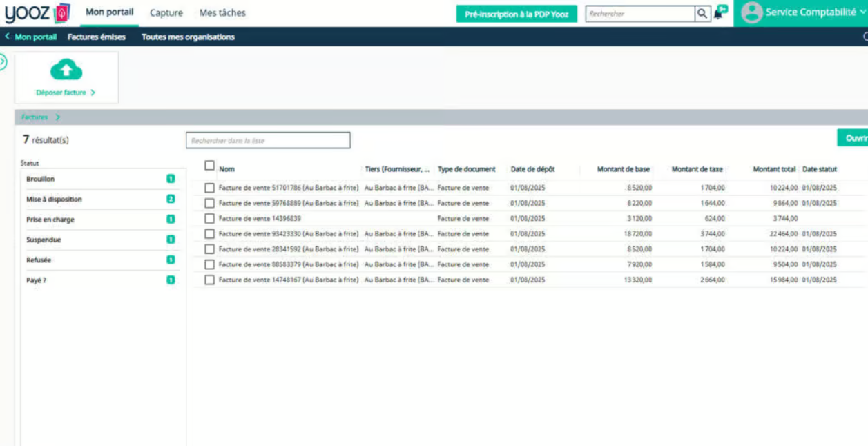Viewport: 868px width, 446px height.
Task: Click the back arrow beside Mon portail
Action: (8, 37)
